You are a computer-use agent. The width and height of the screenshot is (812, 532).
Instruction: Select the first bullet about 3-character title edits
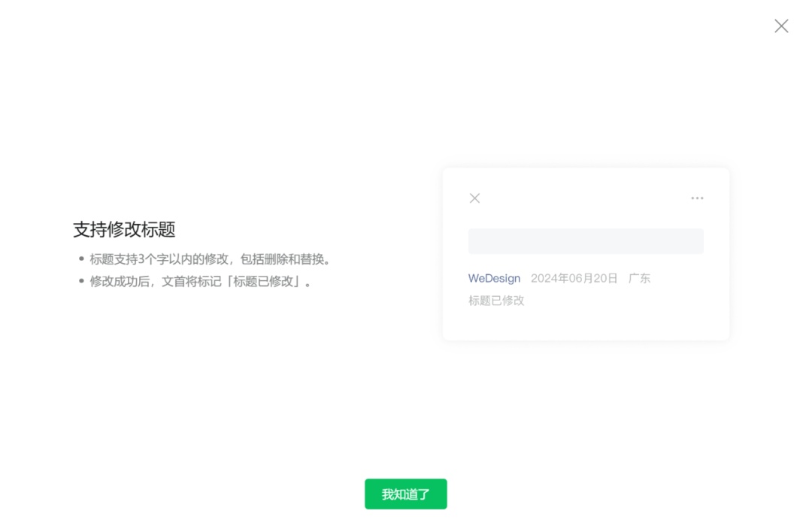click(x=208, y=258)
